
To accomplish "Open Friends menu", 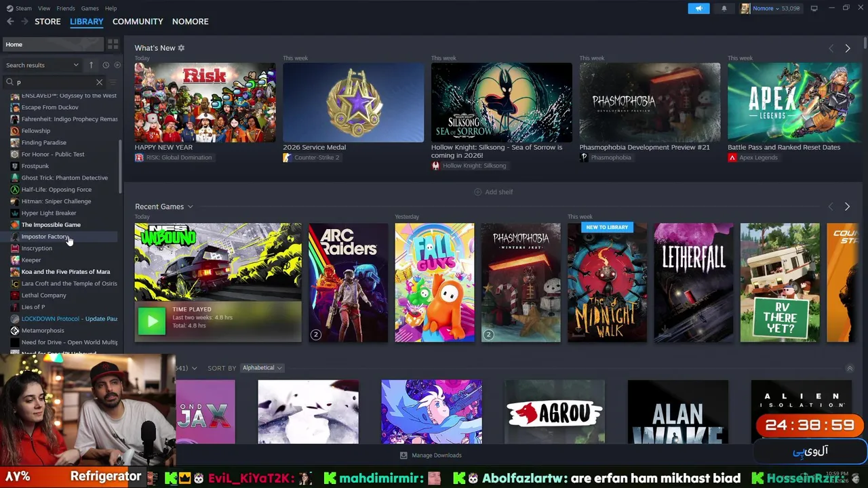I will [x=66, y=8].
